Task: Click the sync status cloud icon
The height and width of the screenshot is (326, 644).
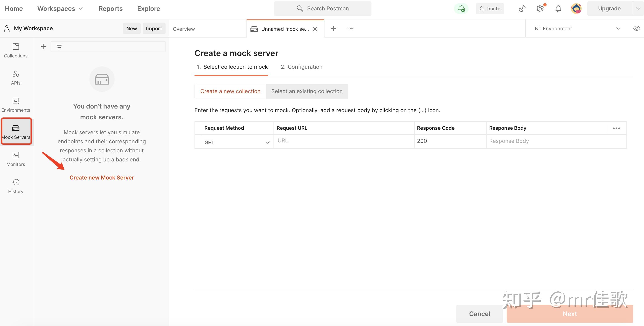Action: (x=461, y=9)
